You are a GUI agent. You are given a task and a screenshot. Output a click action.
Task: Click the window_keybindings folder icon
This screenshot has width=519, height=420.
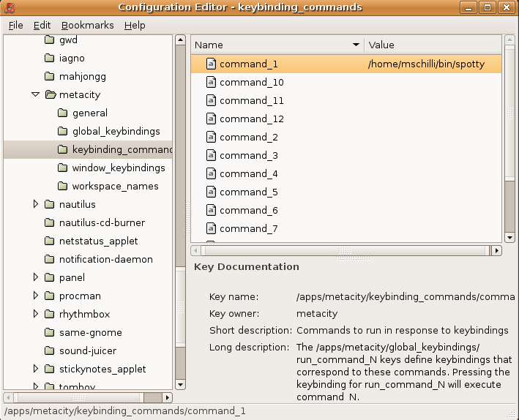pyautogui.click(x=62, y=168)
